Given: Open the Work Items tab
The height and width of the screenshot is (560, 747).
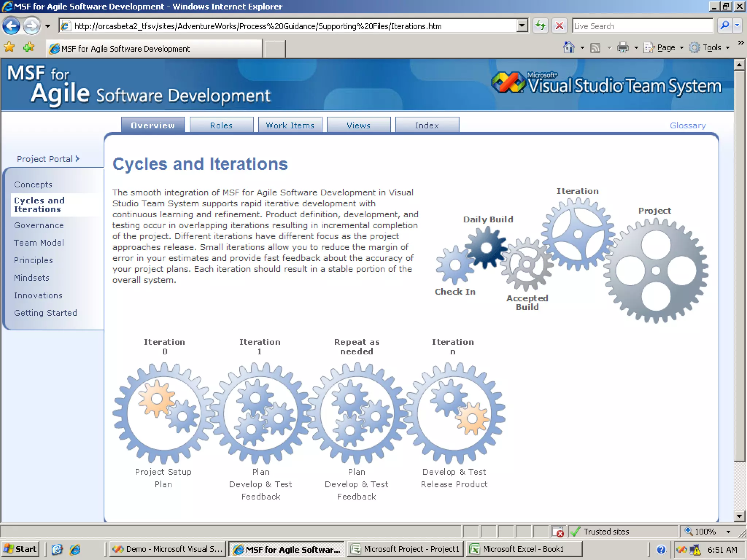Looking at the screenshot, I should (x=290, y=125).
